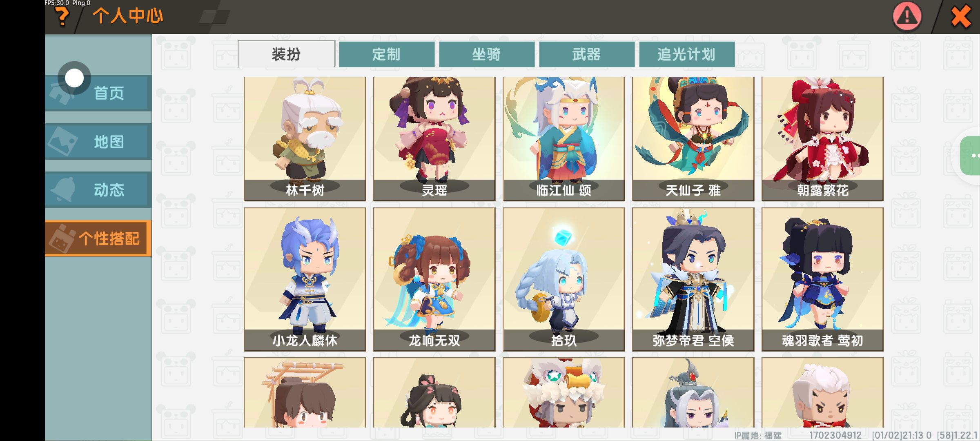Open the 追光计划 tab
The width and height of the screenshot is (980, 441).
pos(686,54)
